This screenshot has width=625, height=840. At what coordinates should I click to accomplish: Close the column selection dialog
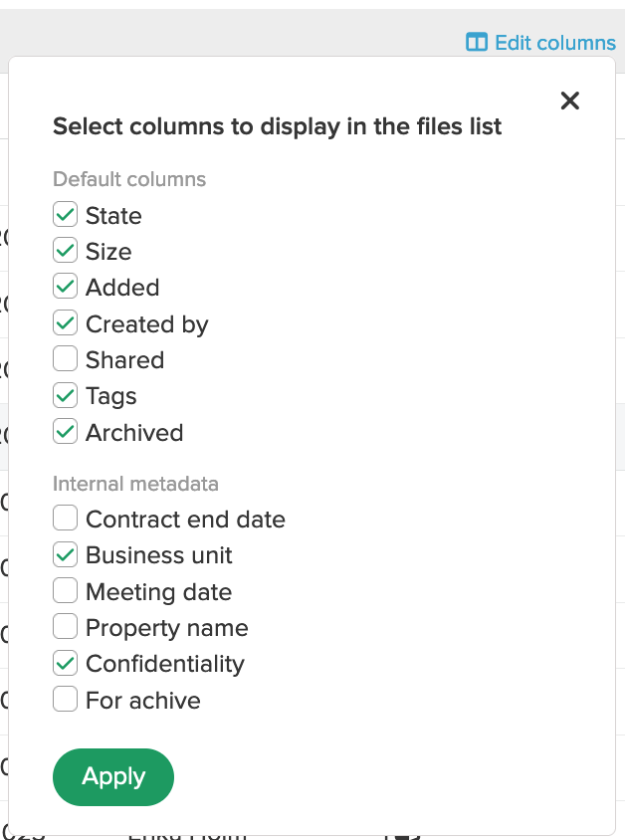tap(570, 101)
